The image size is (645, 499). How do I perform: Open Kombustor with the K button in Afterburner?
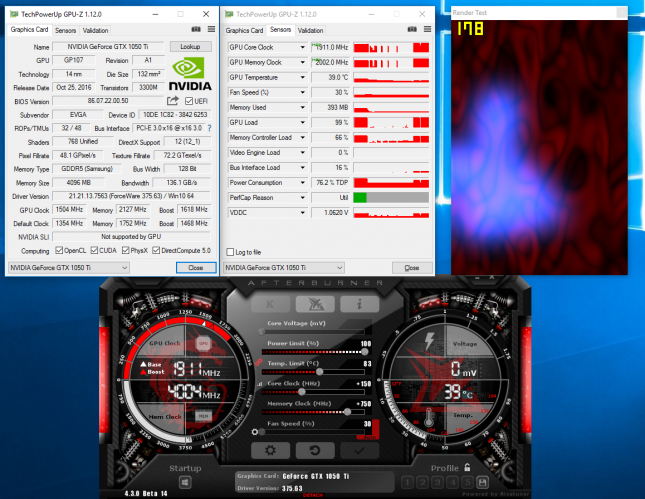tap(270, 304)
